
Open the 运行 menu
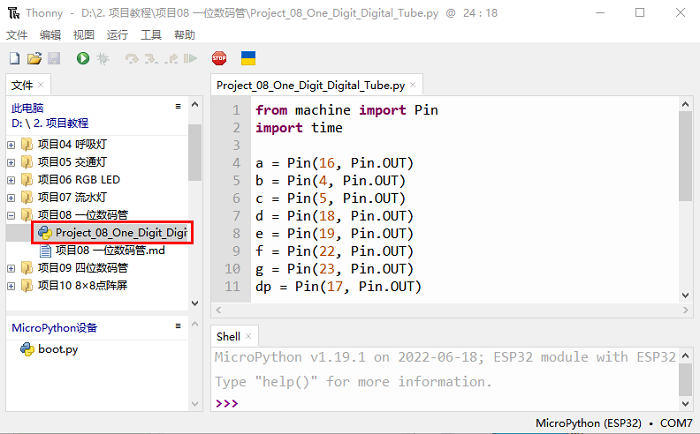point(117,34)
